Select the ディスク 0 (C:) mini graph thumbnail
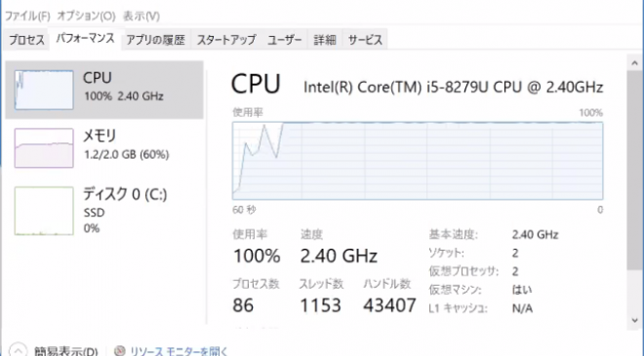 pyautogui.click(x=44, y=211)
